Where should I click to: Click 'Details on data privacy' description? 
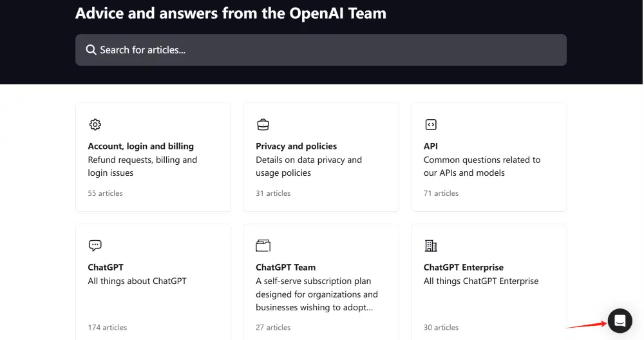309,166
